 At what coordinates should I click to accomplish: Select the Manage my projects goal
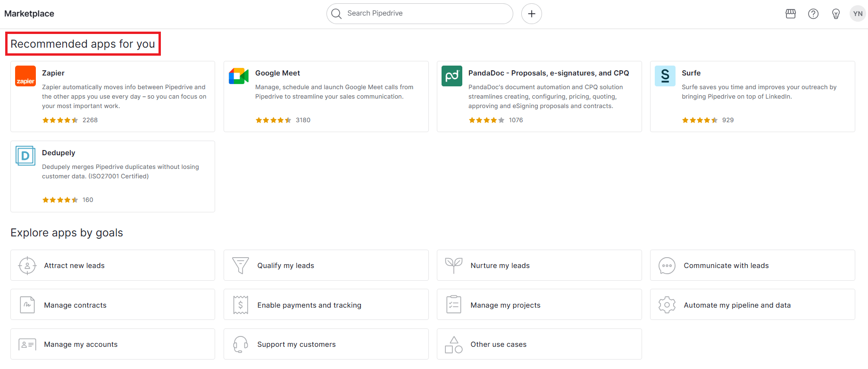pyautogui.click(x=539, y=304)
